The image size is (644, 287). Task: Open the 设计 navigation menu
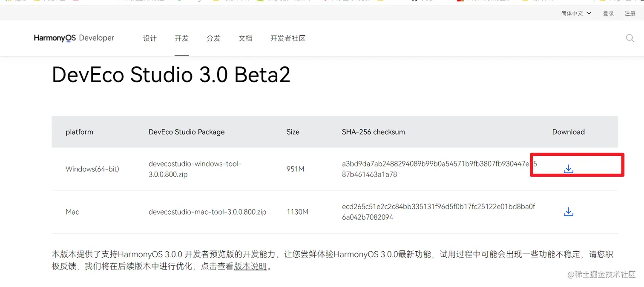[150, 38]
